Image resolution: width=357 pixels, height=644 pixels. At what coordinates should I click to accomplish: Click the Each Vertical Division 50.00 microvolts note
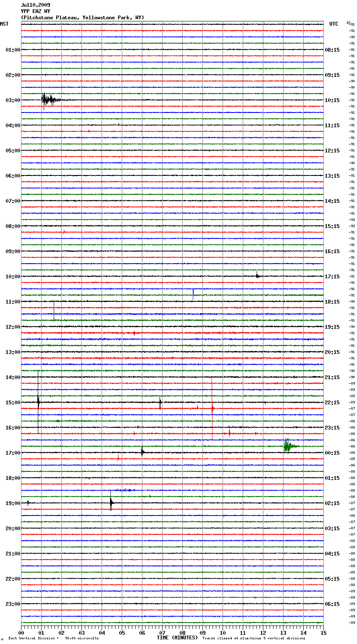[x=53, y=638]
